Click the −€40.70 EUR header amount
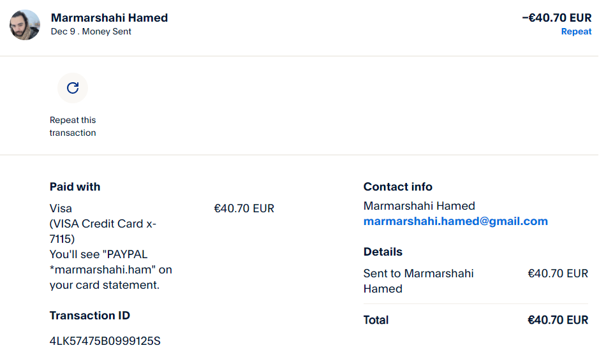 tap(556, 18)
